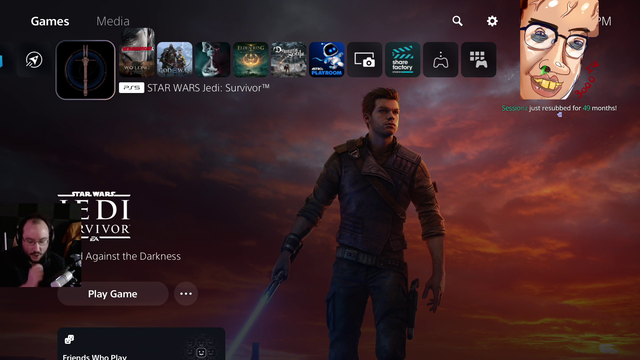This screenshot has height=360, width=640.
Task: Click the PS5 platform badge
Action: point(131,88)
